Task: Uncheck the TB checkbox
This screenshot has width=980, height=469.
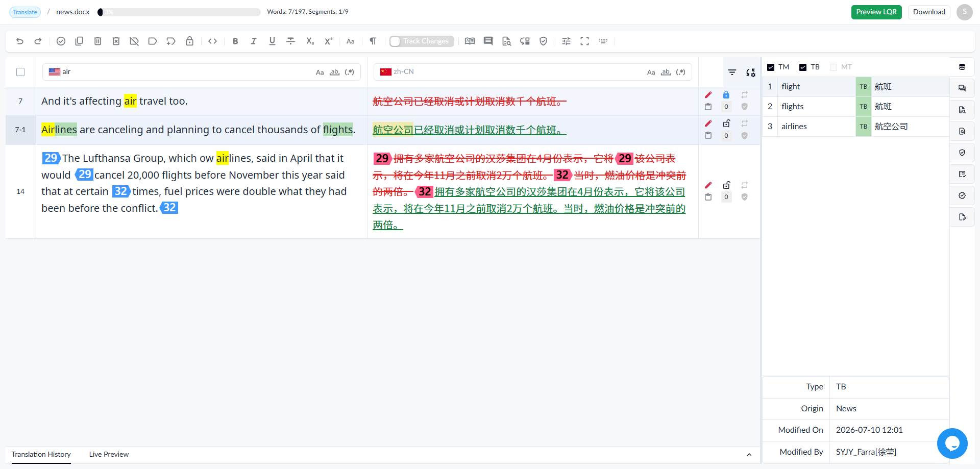Action: tap(803, 67)
